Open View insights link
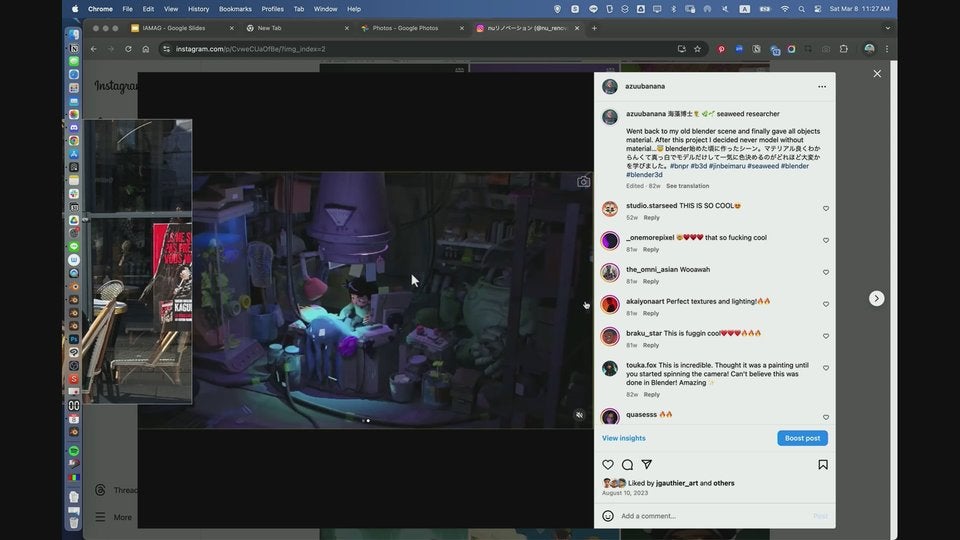960x540 pixels. 623,438
